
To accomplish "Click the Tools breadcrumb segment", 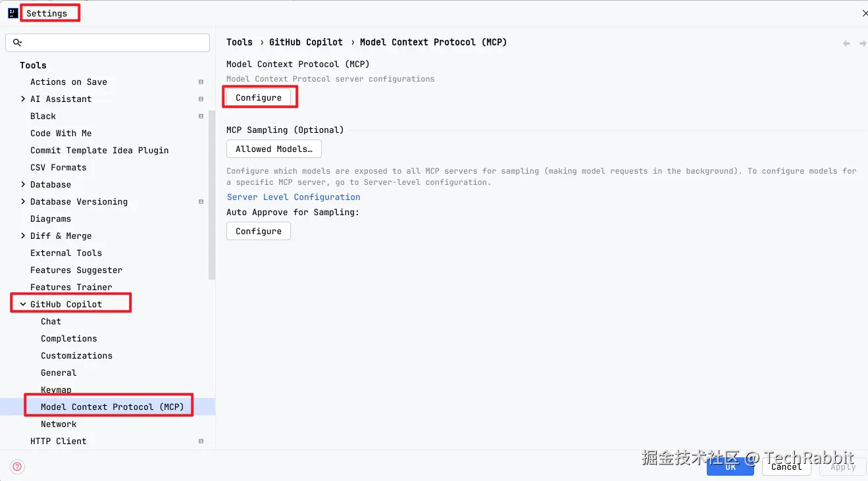I will pyautogui.click(x=240, y=42).
